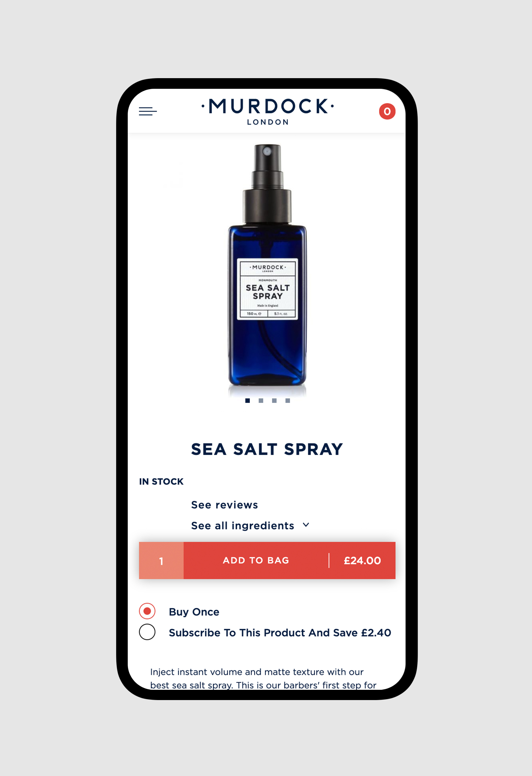The image size is (532, 776).
Task: Click the product description paragraph
Action: [x=263, y=678]
